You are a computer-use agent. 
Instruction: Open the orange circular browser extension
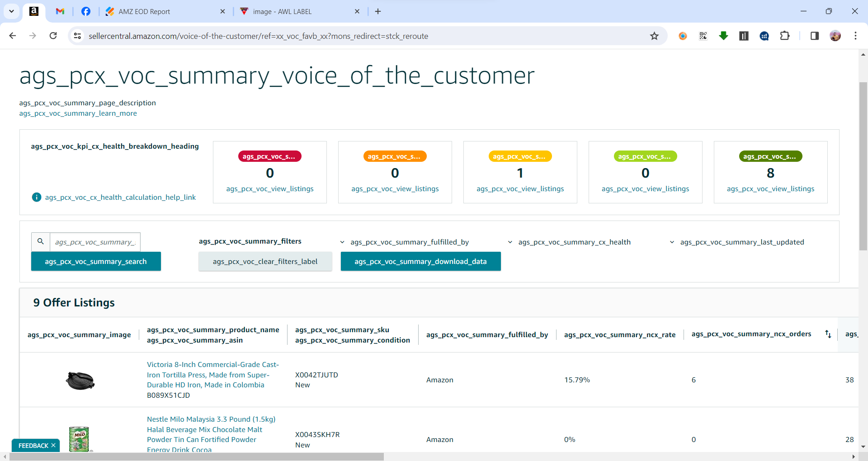(683, 36)
